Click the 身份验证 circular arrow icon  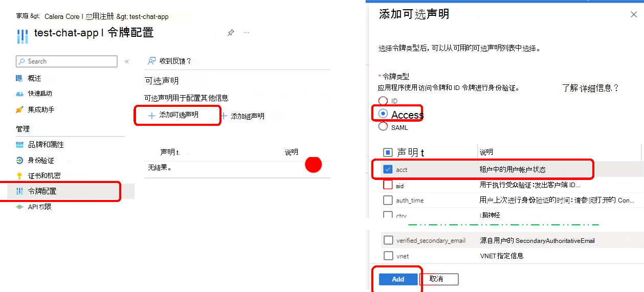click(x=19, y=161)
